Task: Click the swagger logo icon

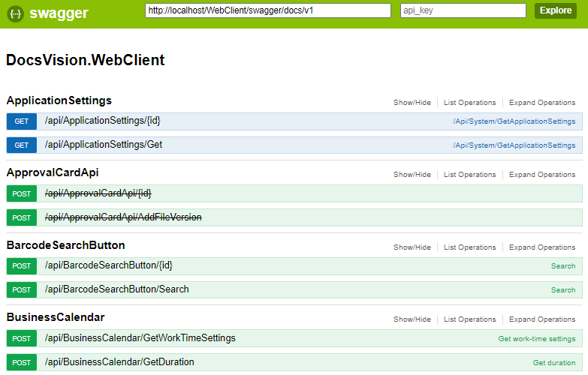Action: tap(16, 13)
